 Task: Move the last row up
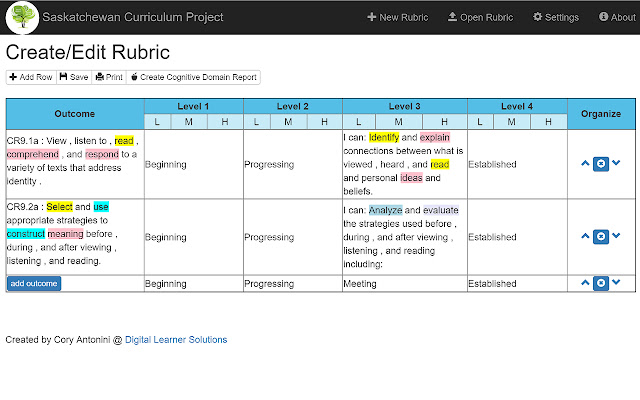pyautogui.click(x=585, y=283)
